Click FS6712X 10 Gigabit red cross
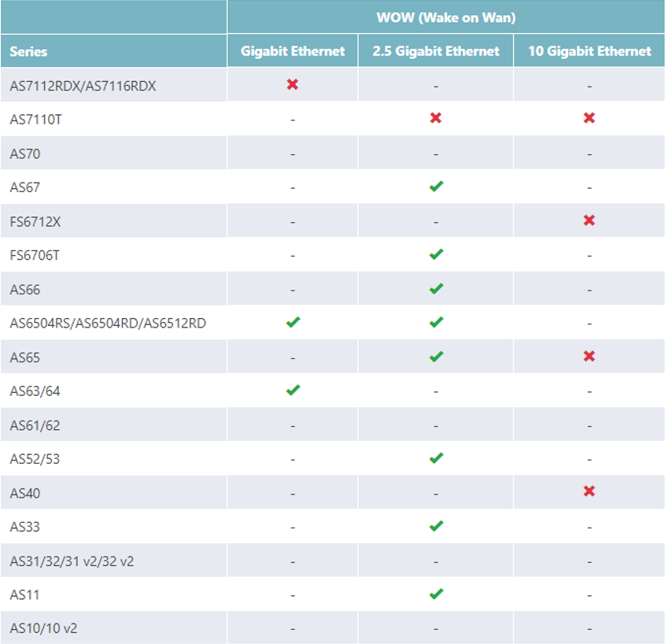Viewport: 665px width, 644px height. pos(589,220)
